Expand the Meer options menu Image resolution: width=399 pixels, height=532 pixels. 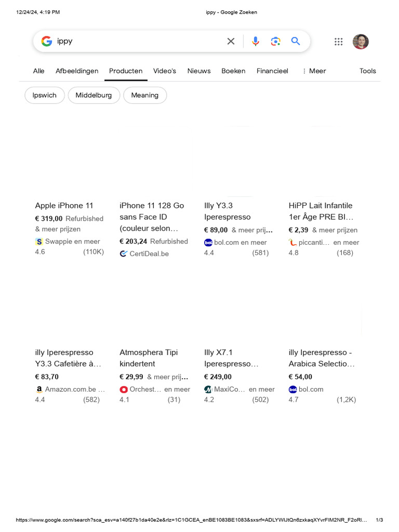(314, 71)
